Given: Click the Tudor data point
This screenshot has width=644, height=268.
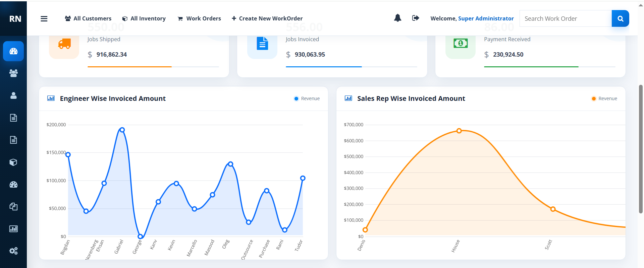Looking at the screenshot, I should click(303, 178).
